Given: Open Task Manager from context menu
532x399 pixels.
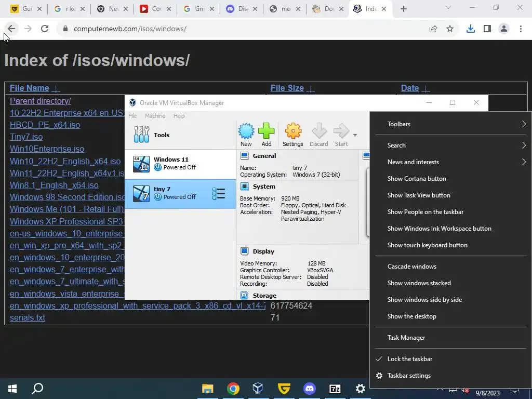Looking at the screenshot, I should pos(450,338).
